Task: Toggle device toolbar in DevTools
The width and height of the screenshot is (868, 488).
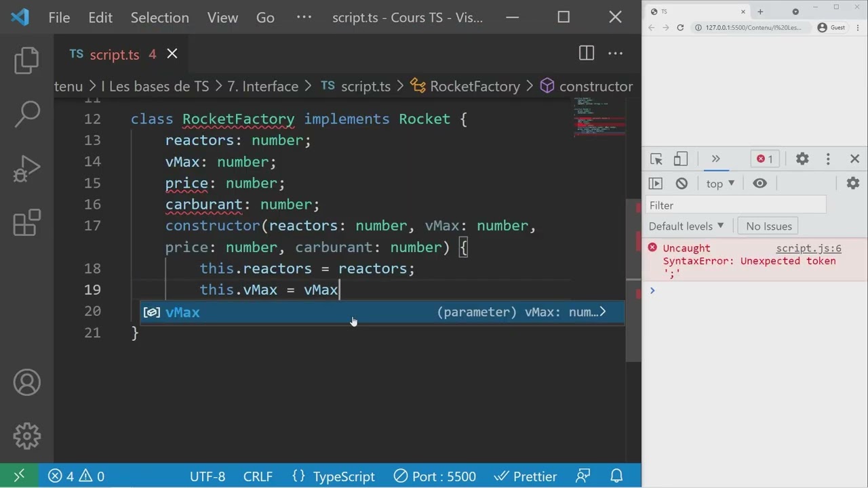Action: (681, 159)
